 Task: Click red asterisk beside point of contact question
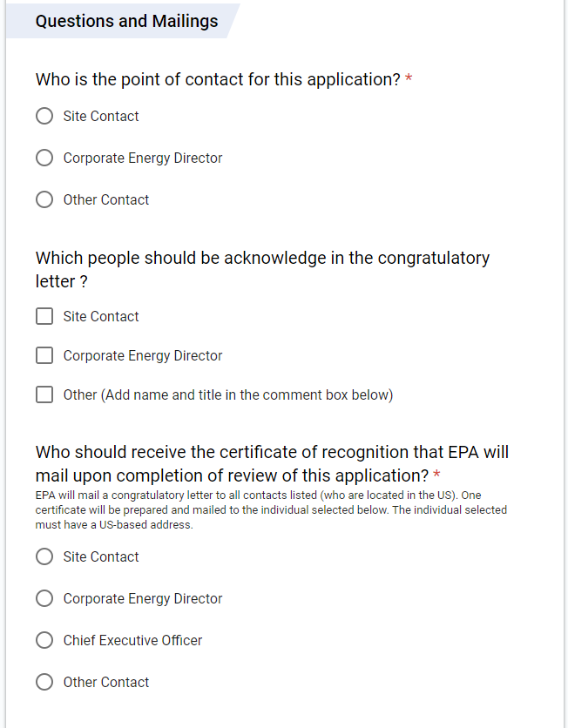[x=409, y=80]
